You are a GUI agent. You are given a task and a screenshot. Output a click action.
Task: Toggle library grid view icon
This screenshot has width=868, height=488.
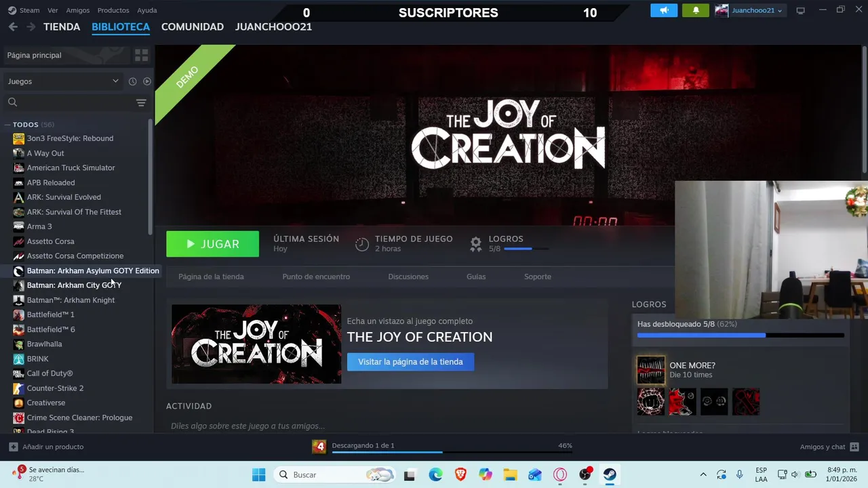click(141, 55)
